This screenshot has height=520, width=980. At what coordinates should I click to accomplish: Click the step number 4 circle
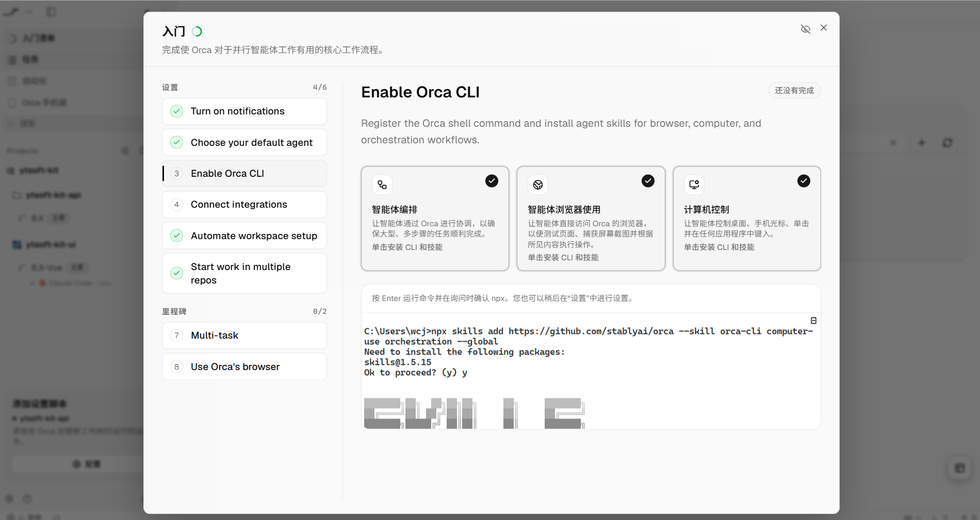coord(177,205)
